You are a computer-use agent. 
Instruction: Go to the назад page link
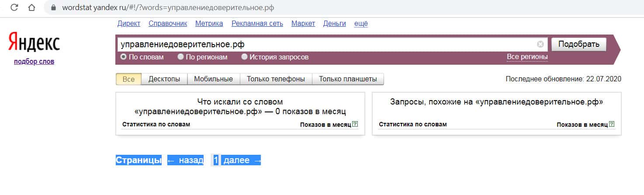(x=185, y=160)
